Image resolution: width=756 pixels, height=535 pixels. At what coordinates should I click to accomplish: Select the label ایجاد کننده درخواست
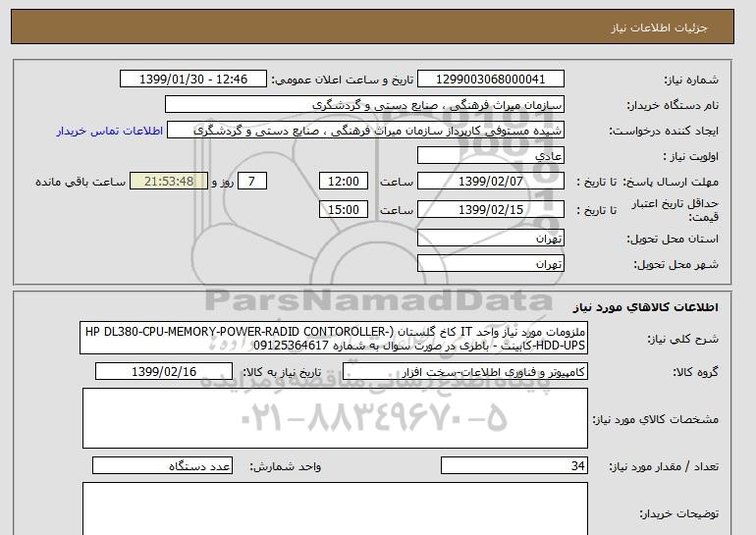664,132
